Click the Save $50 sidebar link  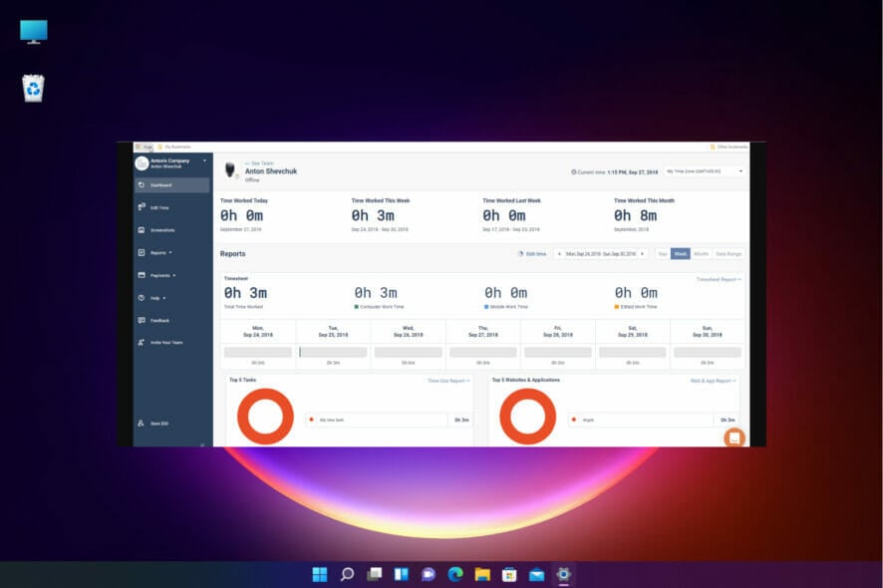159,424
